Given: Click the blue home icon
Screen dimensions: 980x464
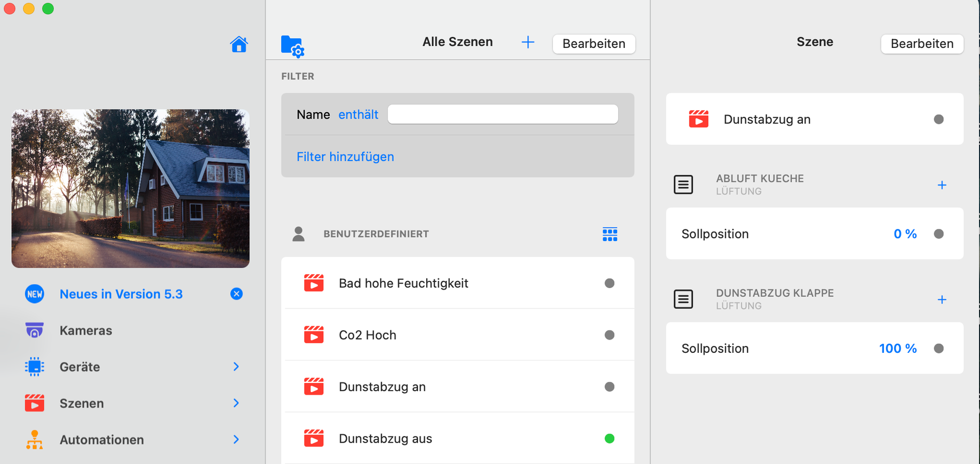Looking at the screenshot, I should click(x=239, y=45).
